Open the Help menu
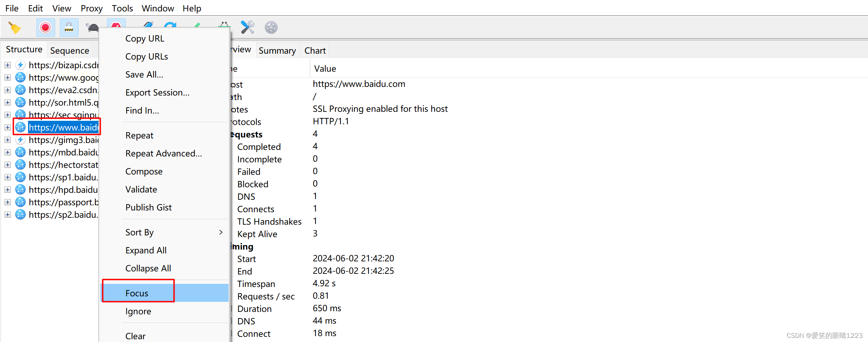 (x=192, y=8)
